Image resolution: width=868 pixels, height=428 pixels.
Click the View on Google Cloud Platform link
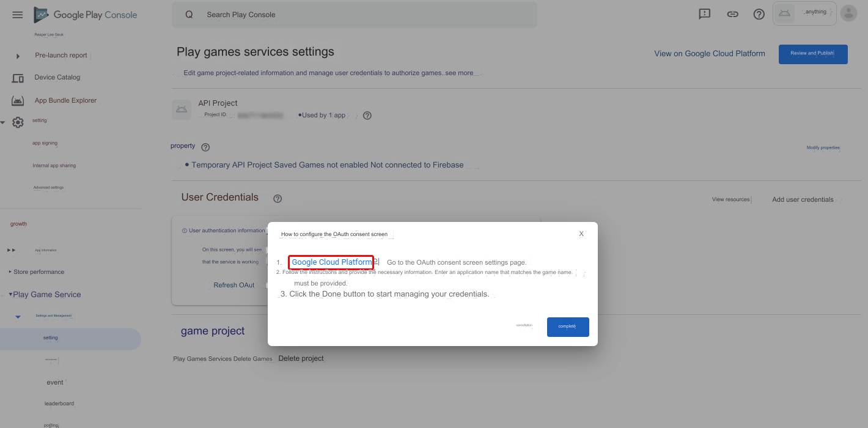coord(710,53)
